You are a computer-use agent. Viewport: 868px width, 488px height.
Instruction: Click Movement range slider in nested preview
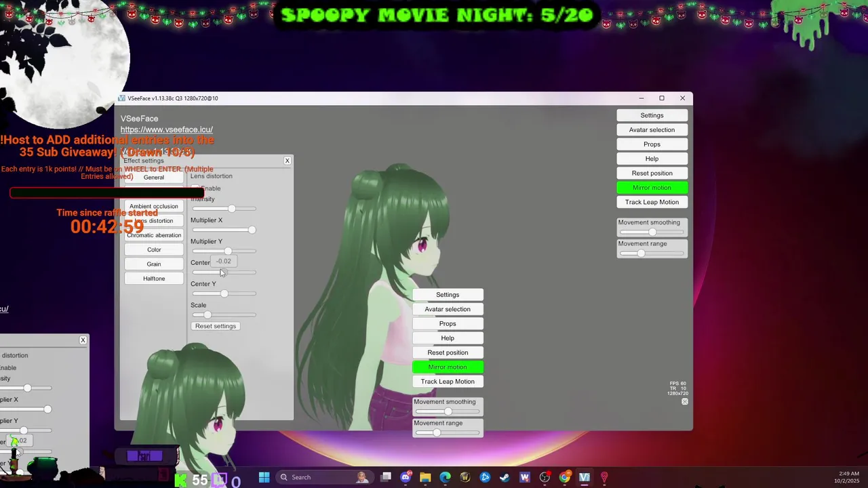click(x=448, y=432)
